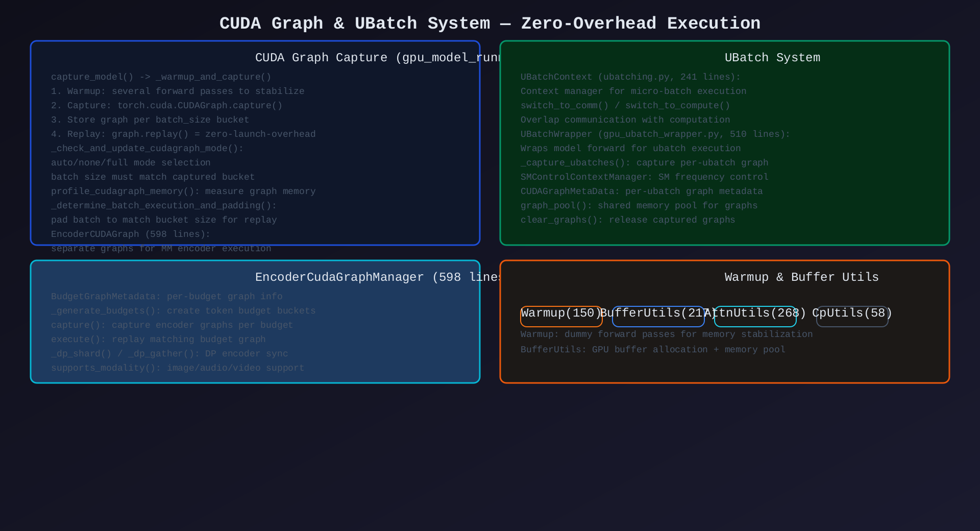Screen dimensions: 980x531
Task: Click '4. Replay: graph.replay() = zero-launch-overhead'
Action: pos(183,134)
